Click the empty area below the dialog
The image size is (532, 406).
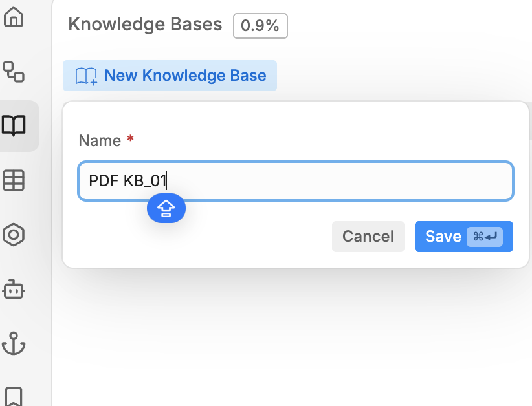[291, 336]
